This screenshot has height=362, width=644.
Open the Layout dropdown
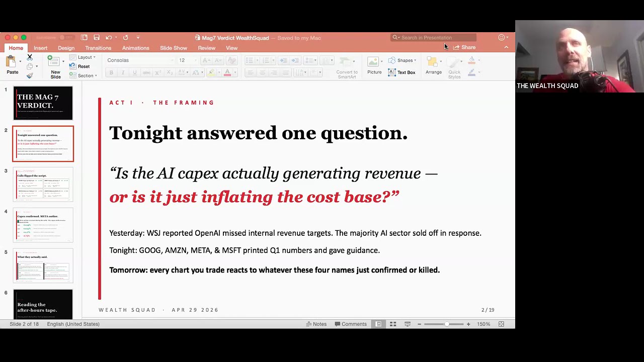coord(83,57)
